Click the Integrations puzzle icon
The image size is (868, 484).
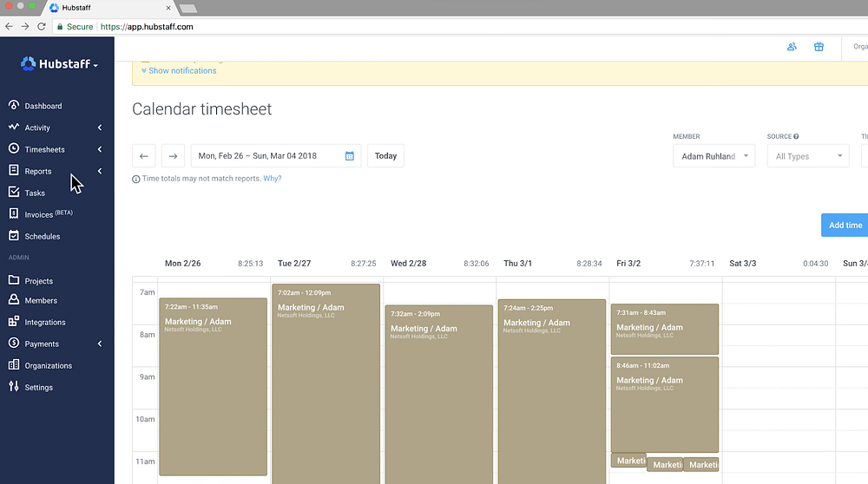[14, 322]
